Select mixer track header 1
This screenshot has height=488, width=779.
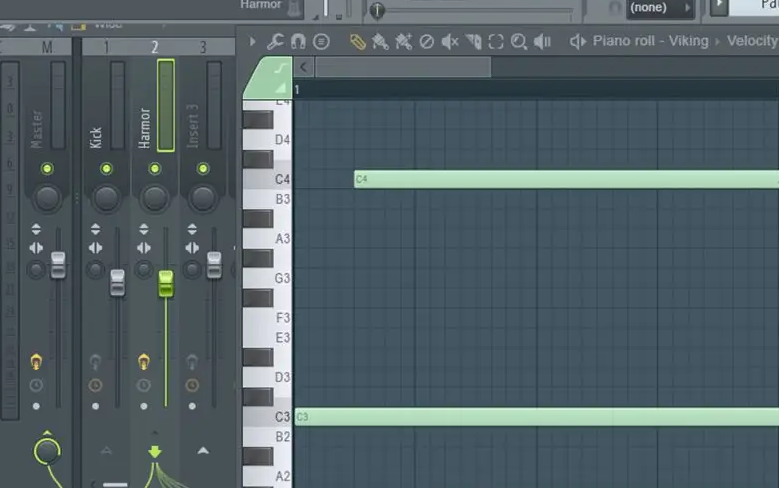pyautogui.click(x=106, y=47)
